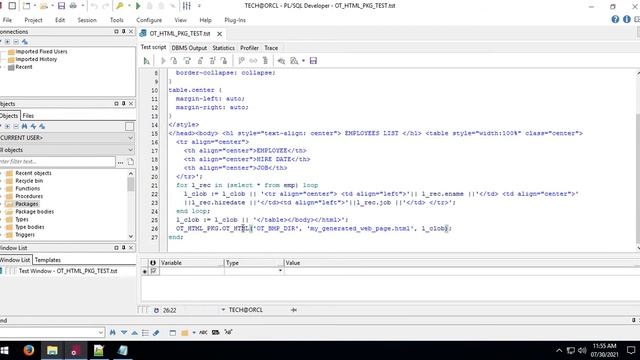
Task: Toggle whole word match icon in the search bar
Action: click(216, 332)
